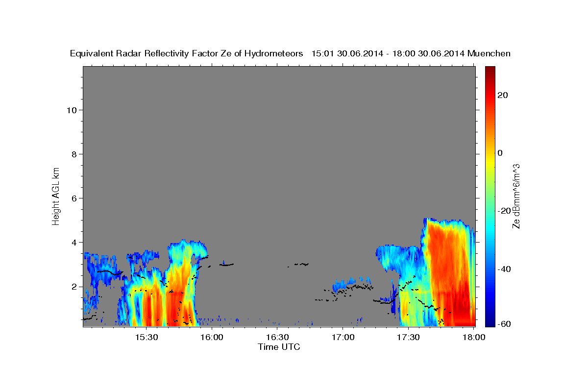
Task: Click the plot title text
Action: click(x=290, y=53)
